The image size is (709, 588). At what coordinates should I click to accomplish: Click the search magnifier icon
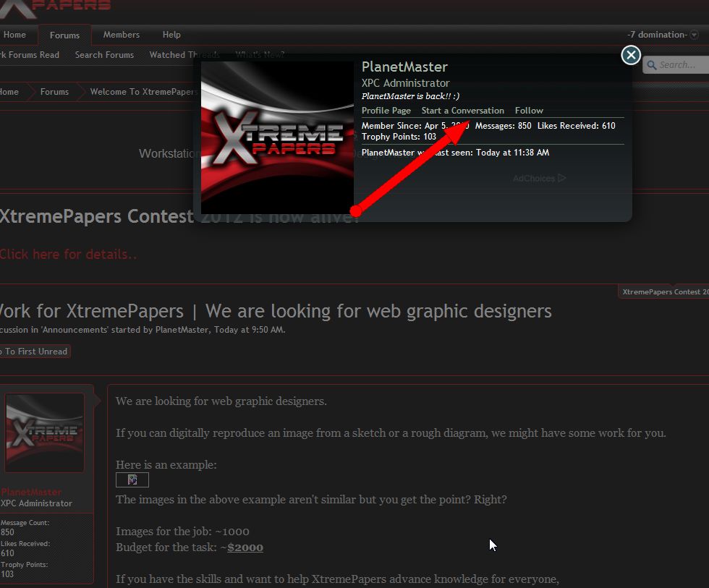pyautogui.click(x=652, y=65)
